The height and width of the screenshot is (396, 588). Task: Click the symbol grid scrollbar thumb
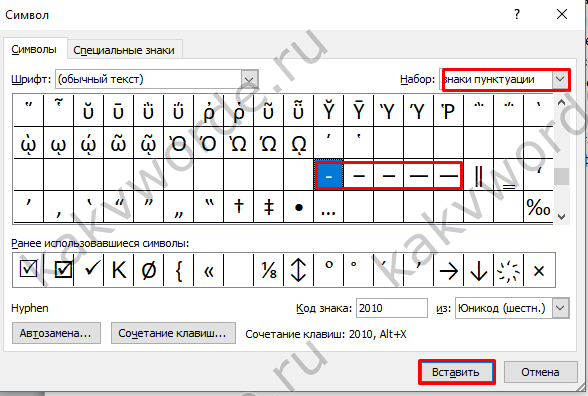click(x=561, y=176)
